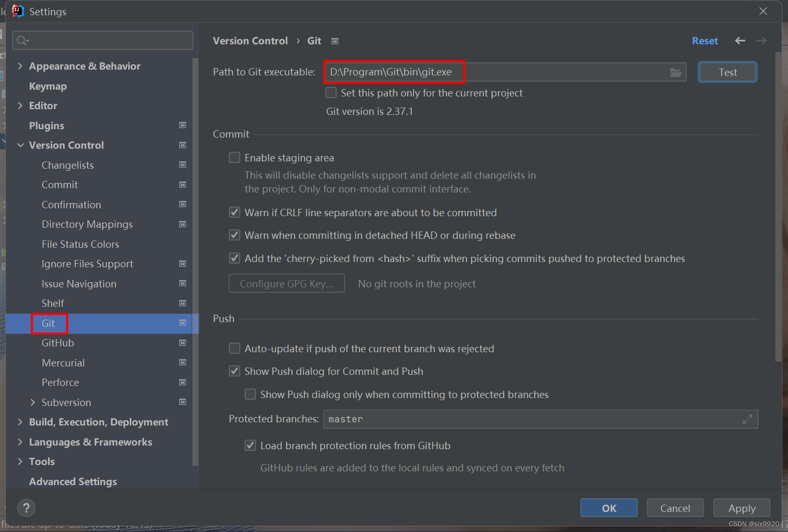
Task: Click Configure GPG Key button
Action: pyautogui.click(x=287, y=283)
